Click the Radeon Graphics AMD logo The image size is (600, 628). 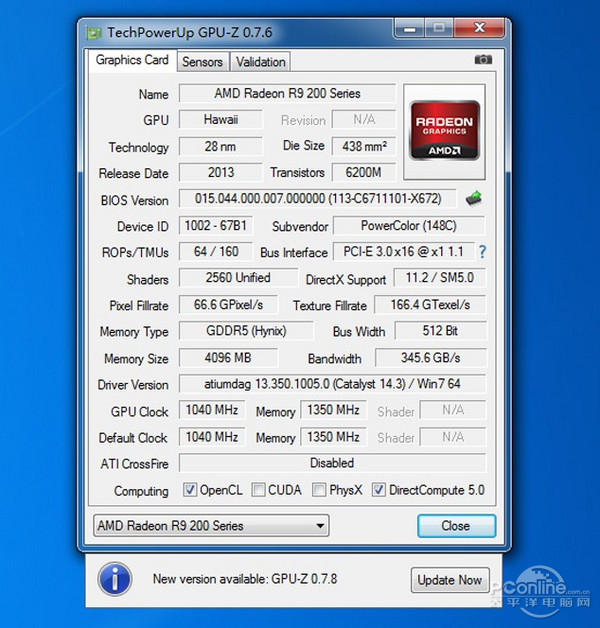(x=444, y=131)
